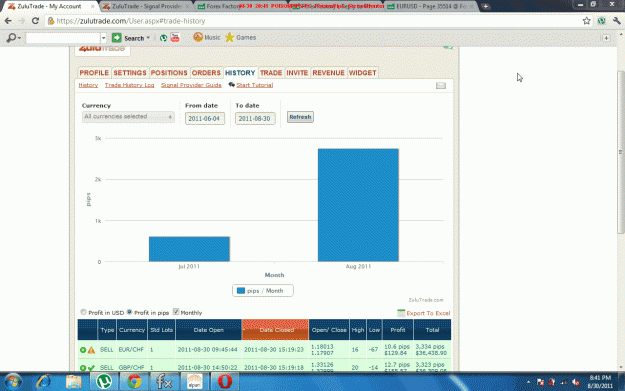Click warning triangle icon in EUR/CHF row

[x=91, y=350]
